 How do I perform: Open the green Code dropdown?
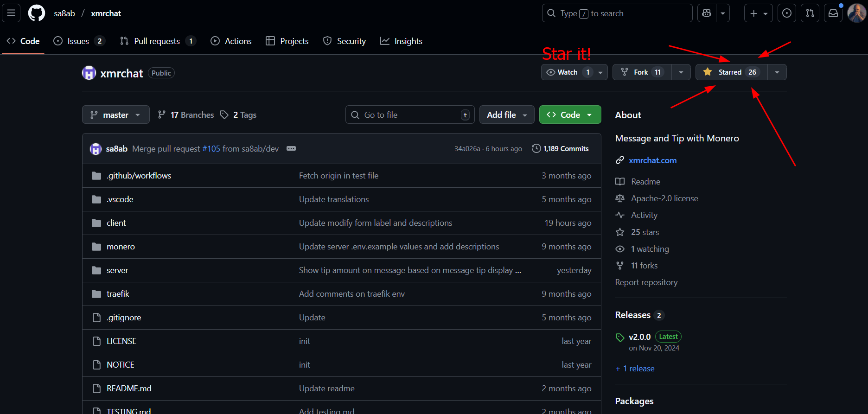point(570,115)
